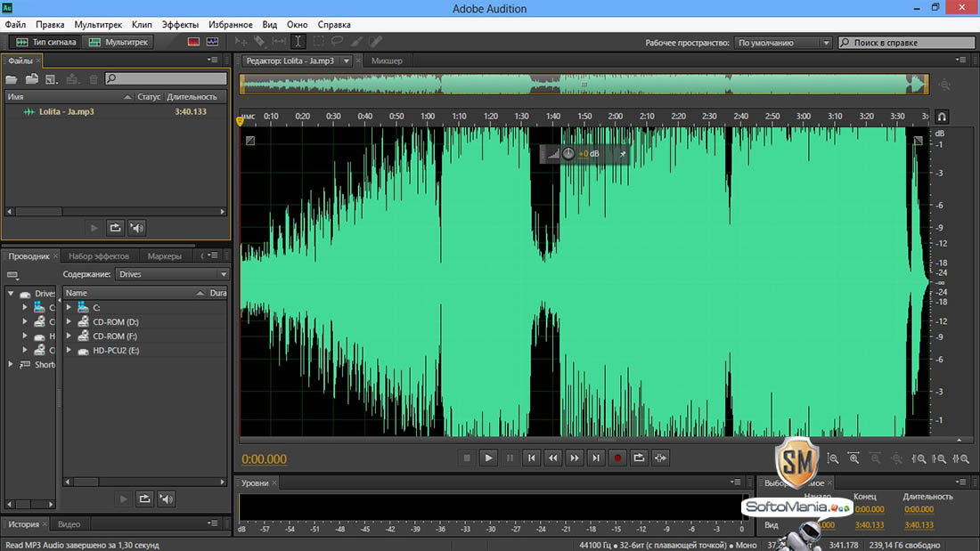Image resolution: width=980 pixels, height=551 pixels.
Task: Move playhead to previous marker
Action: [x=531, y=458]
